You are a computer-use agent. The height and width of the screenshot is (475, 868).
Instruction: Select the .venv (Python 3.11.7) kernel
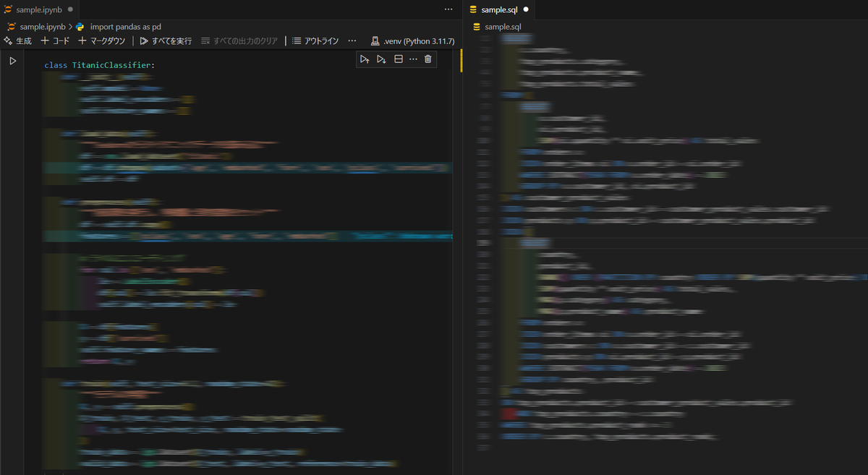(x=412, y=41)
